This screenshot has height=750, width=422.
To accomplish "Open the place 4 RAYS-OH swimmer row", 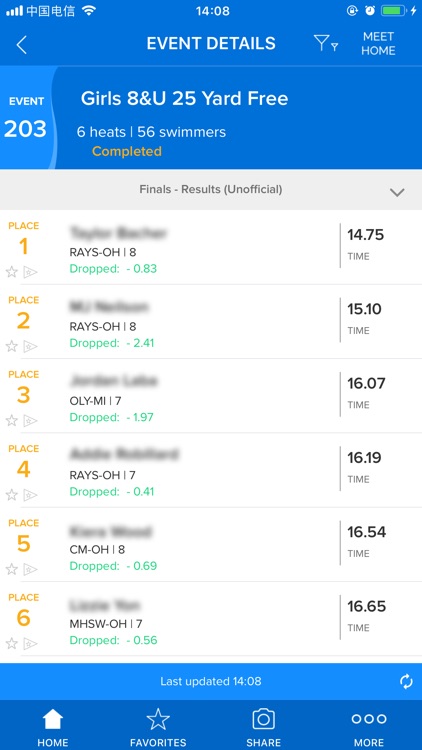I will 211,470.
